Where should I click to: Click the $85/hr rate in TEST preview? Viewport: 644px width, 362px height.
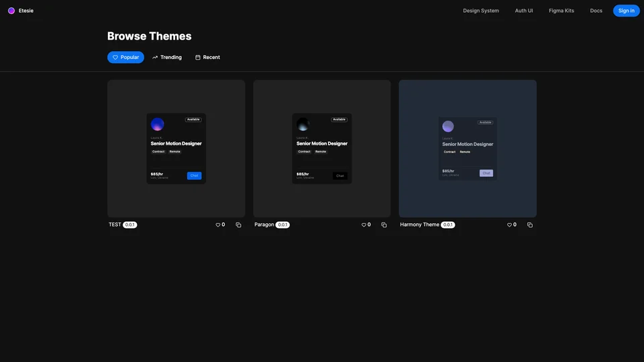[157, 174]
